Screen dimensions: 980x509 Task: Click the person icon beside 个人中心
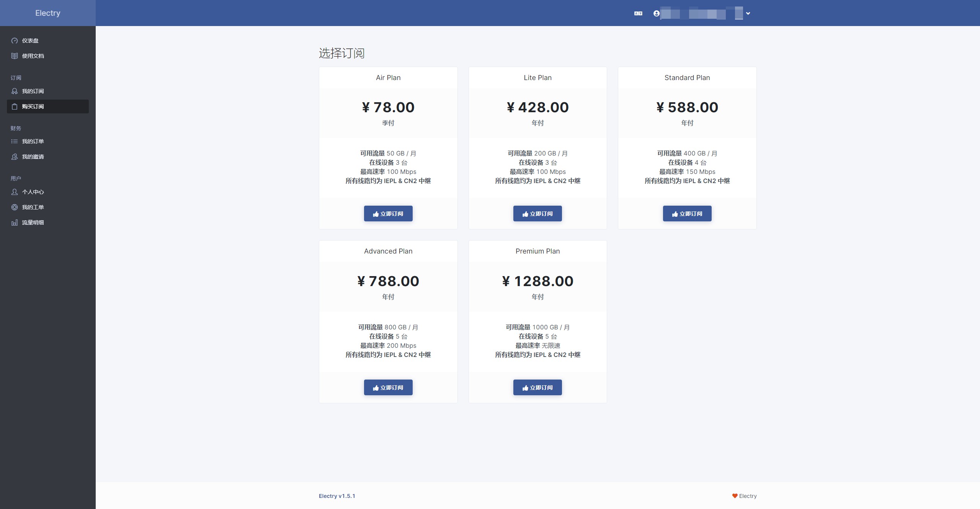(15, 192)
